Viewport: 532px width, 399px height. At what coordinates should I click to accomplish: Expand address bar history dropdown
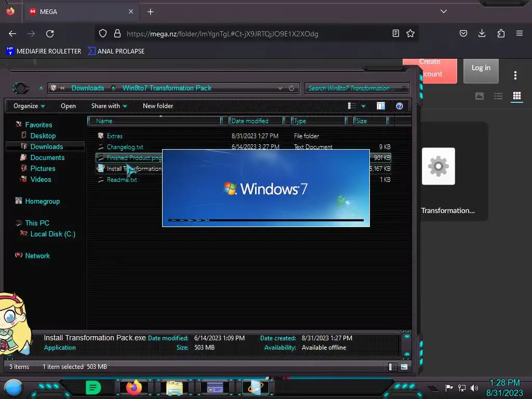pos(280,88)
